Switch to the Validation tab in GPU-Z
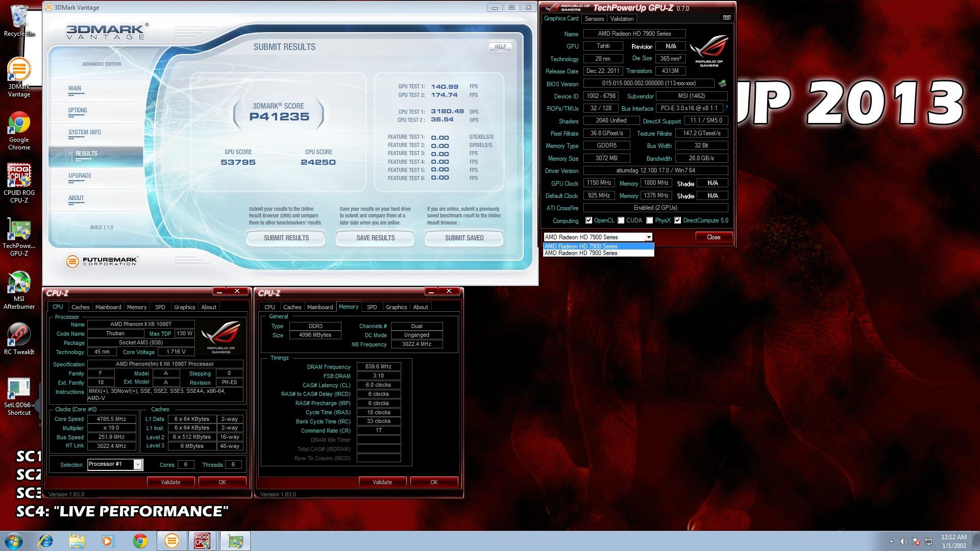Screen dimensions: 980x551 coord(622,19)
